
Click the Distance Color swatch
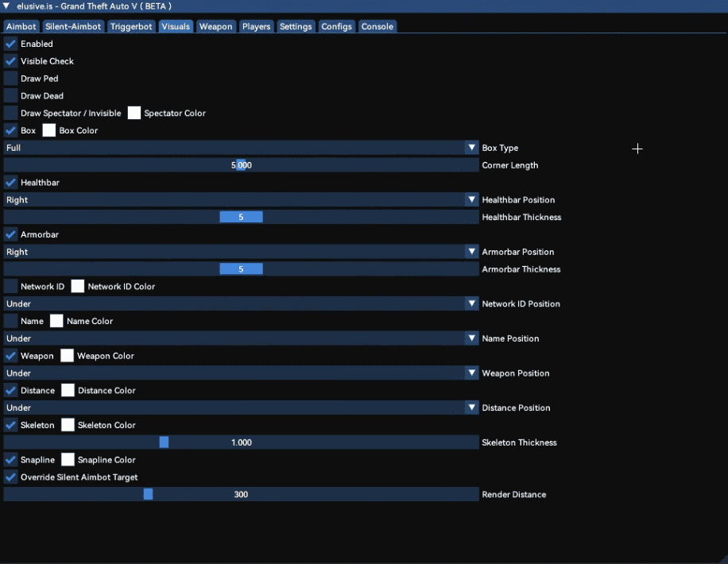68,390
